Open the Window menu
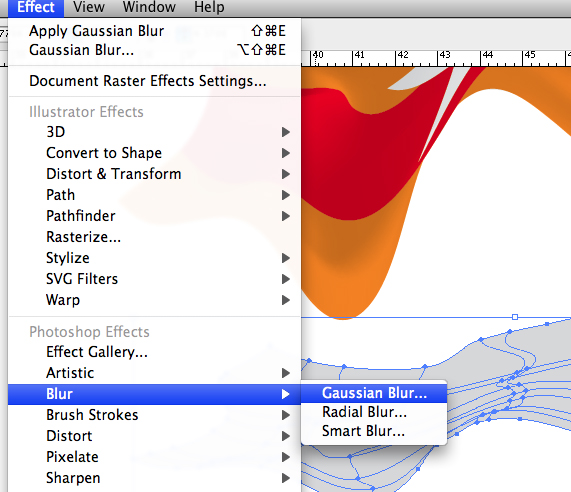 coord(149,7)
